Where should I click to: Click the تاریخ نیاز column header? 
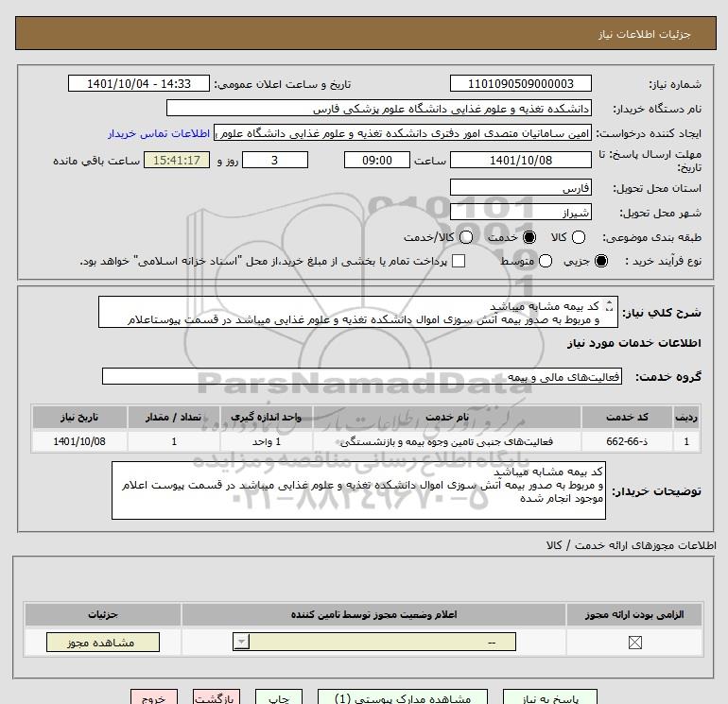click(79, 417)
